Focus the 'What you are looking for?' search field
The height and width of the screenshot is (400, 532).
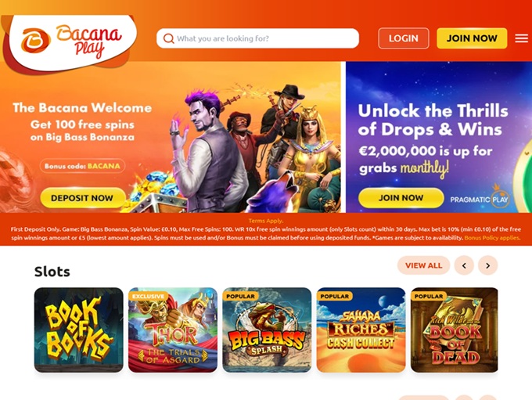point(257,38)
